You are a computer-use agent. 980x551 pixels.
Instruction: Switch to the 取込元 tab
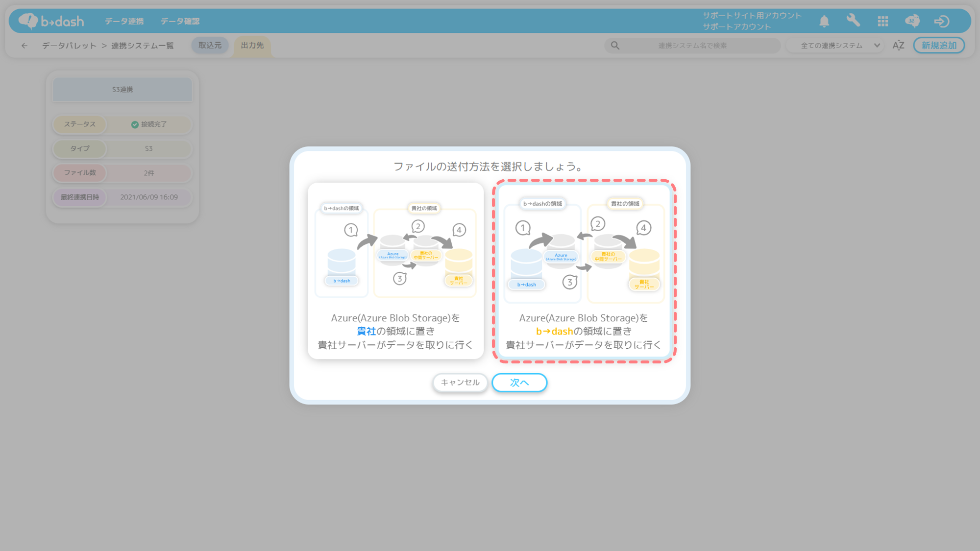210,46
